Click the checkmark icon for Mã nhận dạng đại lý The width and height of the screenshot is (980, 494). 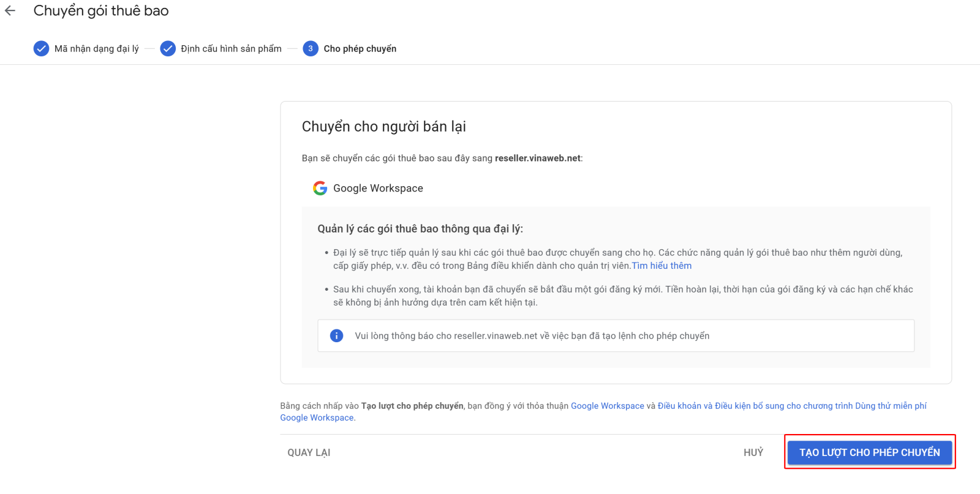pos(41,48)
